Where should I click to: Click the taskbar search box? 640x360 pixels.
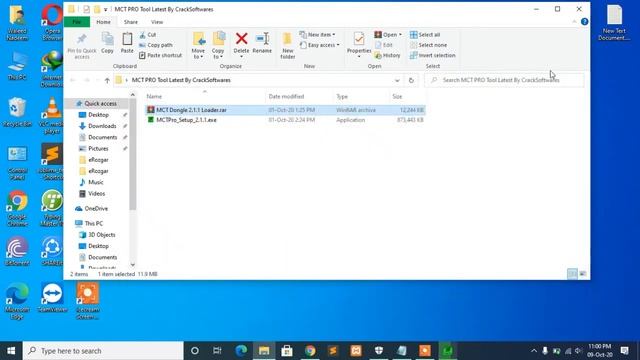pos(103,351)
